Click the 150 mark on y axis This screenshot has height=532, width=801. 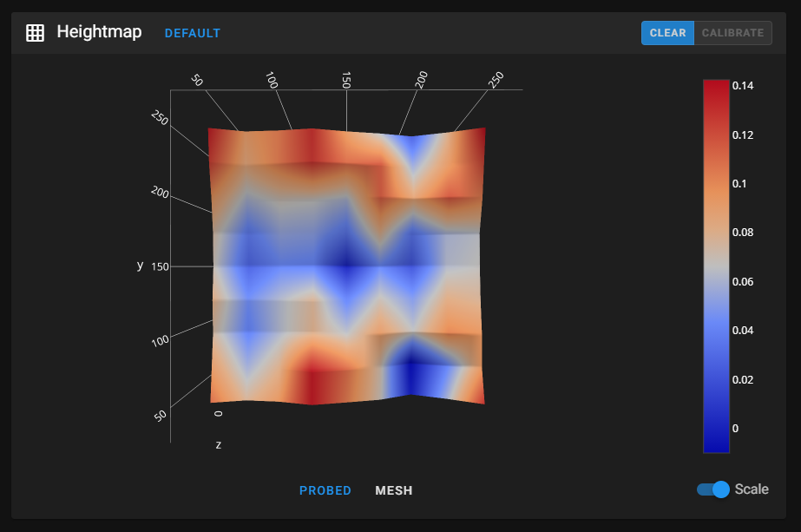[x=160, y=266]
